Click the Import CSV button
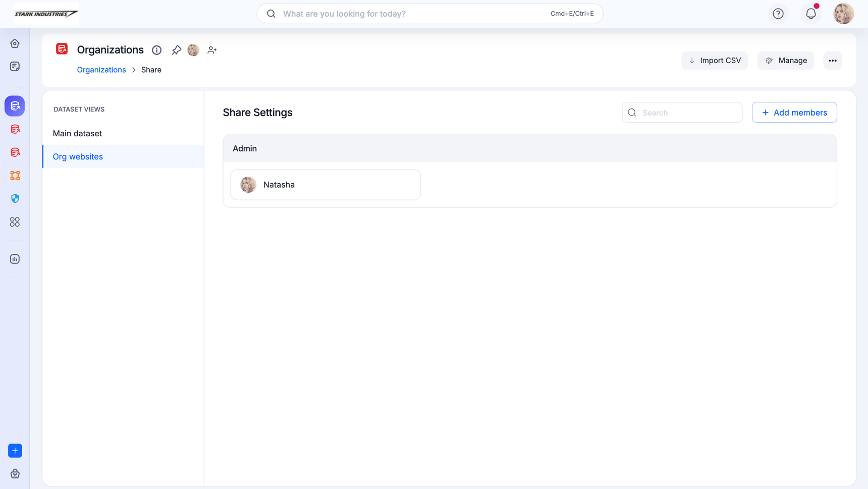This screenshot has width=868, height=489. (x=715, y=61)
